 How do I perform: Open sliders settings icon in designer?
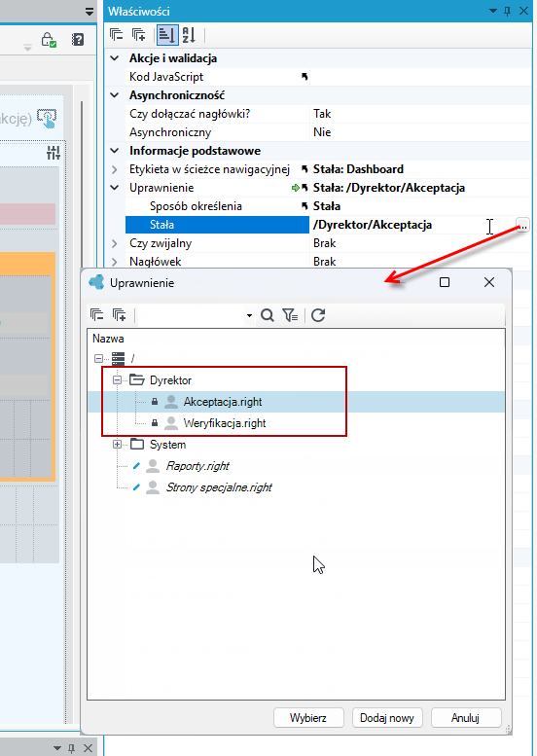54,153
